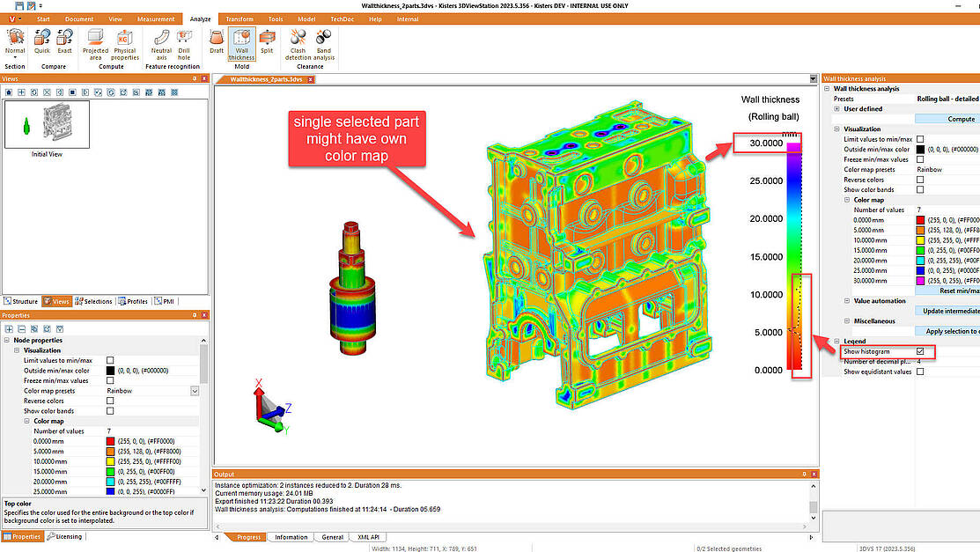Switch to Information output tab
The width and height of the screenshot is (980, 552).
tap(291, 537)
